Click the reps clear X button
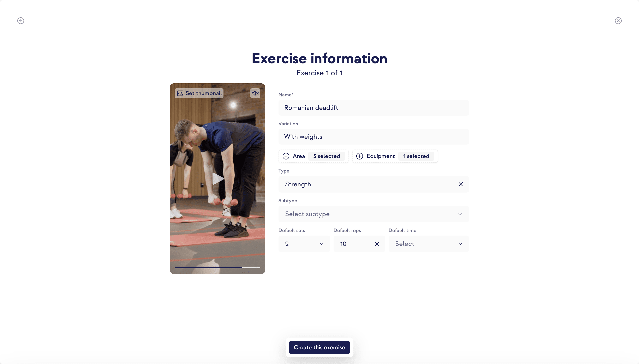Screen dimensions: 639x364 [x=376, y=243]
